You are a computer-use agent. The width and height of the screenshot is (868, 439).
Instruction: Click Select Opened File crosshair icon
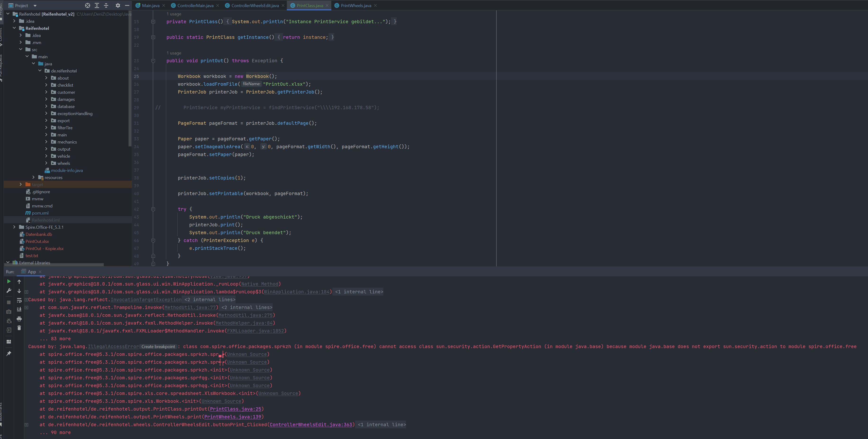coord(88,5)
